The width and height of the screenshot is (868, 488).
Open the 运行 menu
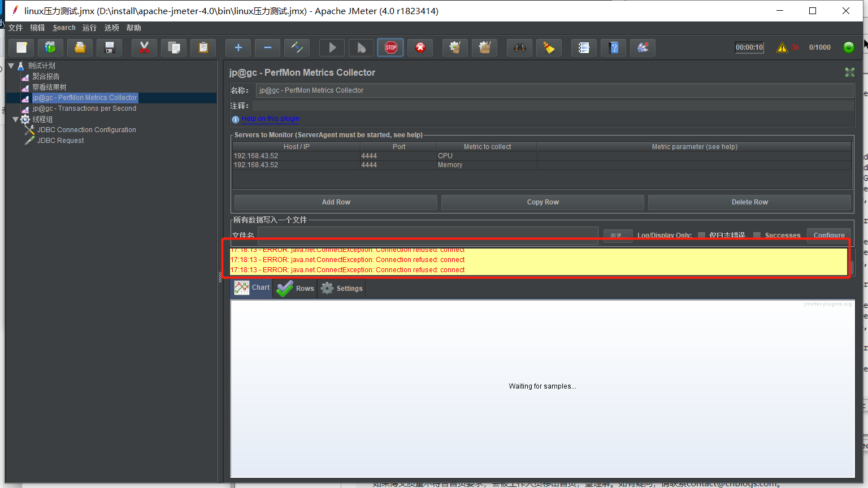[x=89, y=28]
